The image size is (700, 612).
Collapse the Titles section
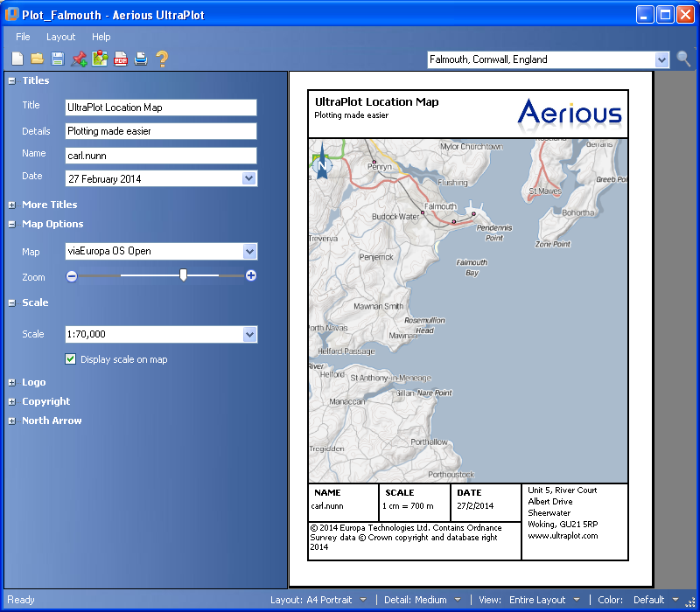tap(12, 80)
